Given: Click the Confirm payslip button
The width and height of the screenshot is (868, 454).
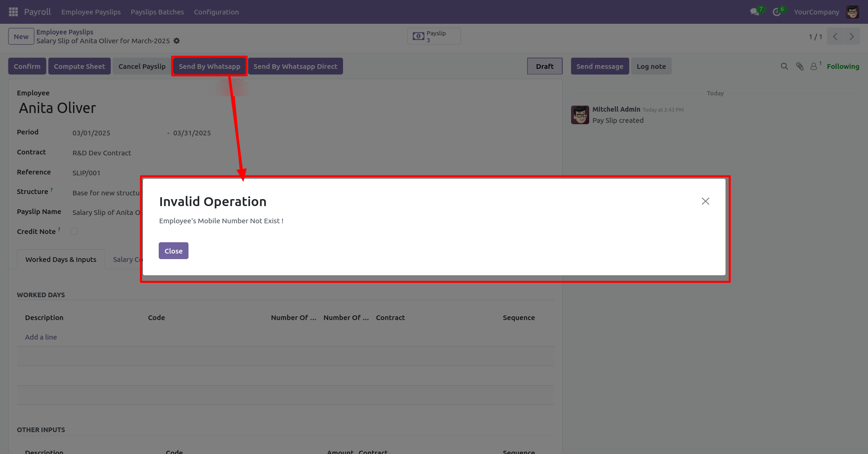Looking at the screenshot, I should click(x=27, y=66).
